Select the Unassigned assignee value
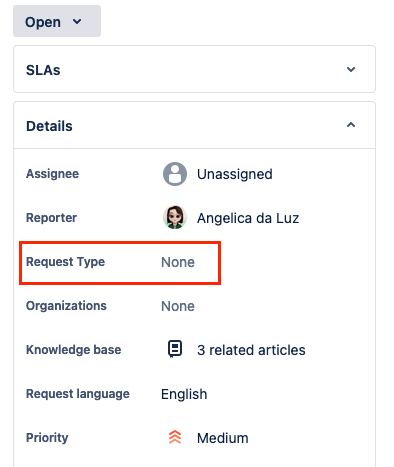 point(235,174)
